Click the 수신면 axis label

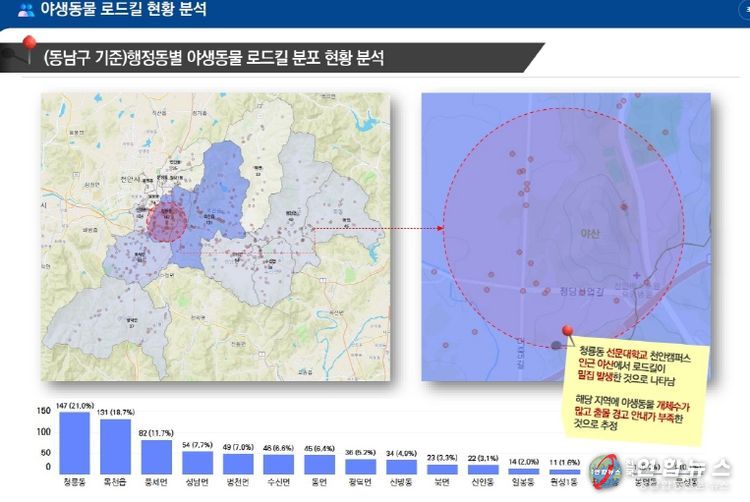click(x=278, y=481)
